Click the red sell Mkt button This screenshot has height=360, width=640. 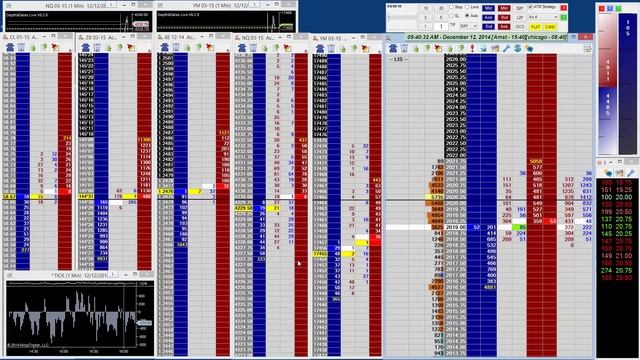tap(504, 8)
